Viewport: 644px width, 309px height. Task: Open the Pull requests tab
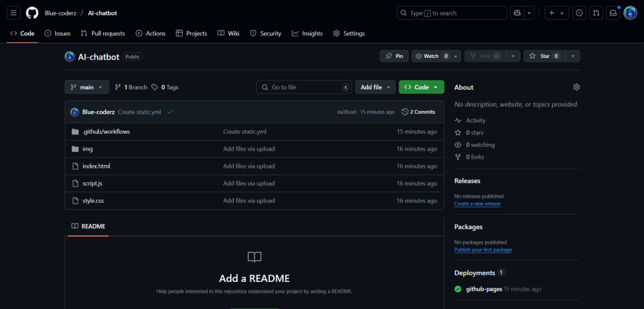point(103,34)
